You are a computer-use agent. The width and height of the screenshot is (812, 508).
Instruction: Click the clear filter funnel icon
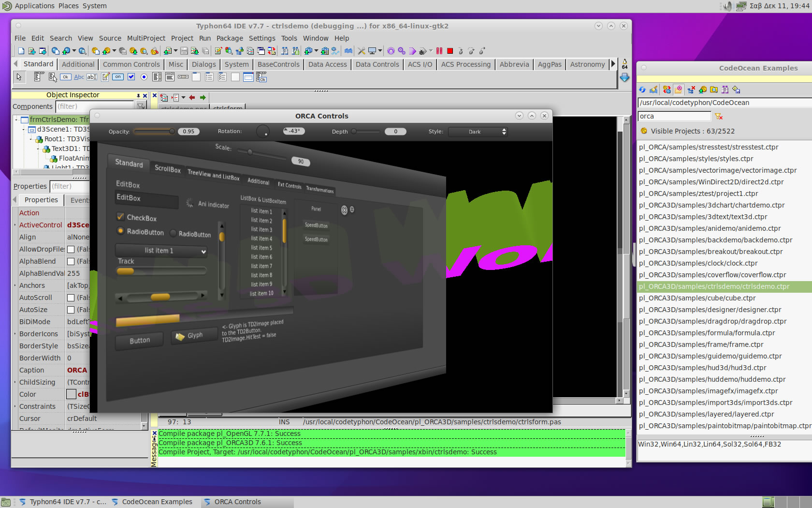(719, 116)
